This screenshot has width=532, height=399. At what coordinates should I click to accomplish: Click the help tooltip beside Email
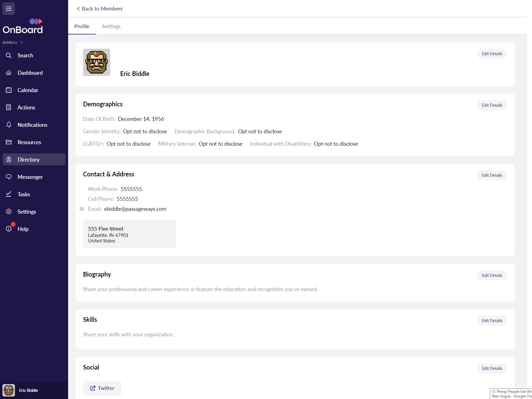pos(82,209)
